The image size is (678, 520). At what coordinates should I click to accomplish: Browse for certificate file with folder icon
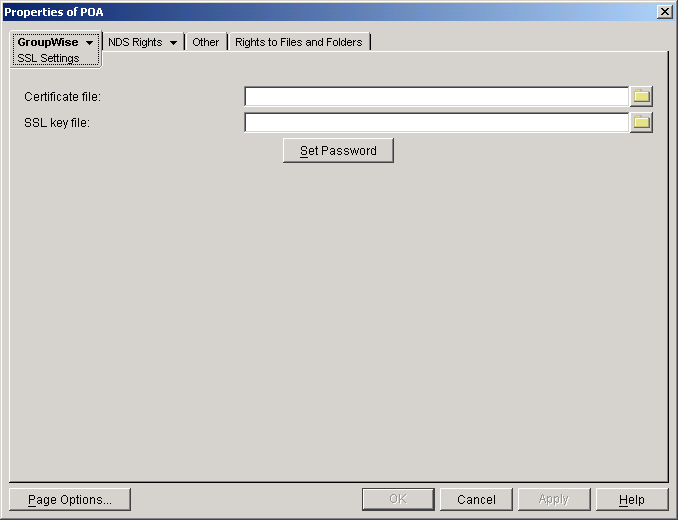[x=641, y=96]
